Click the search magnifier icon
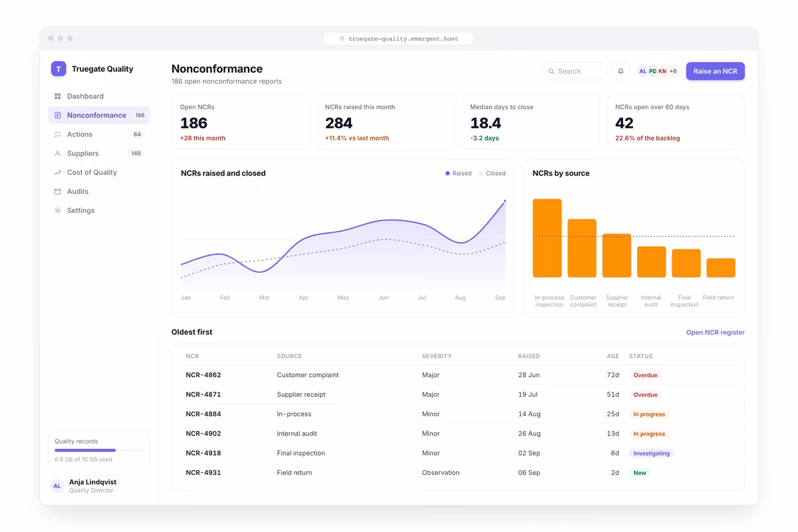This screenshot has width=798, height=532. pyautogui.click(x=551, y=71)
